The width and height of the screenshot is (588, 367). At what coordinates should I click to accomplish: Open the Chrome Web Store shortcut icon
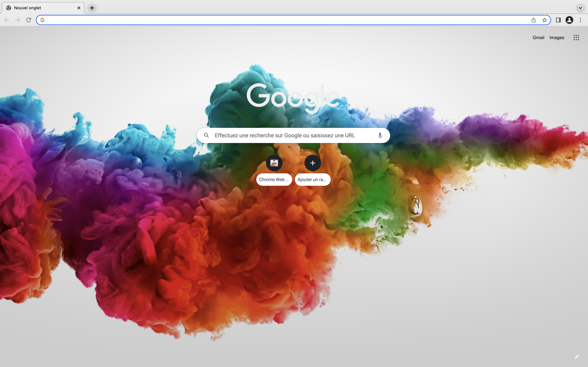point(274,163)
